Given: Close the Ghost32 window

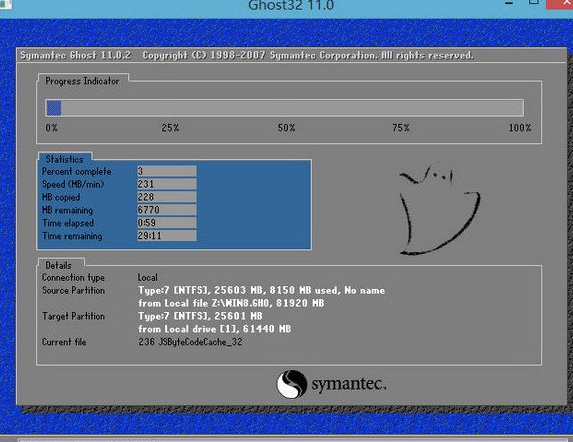Looking at the screenshot, I should 561,4.
